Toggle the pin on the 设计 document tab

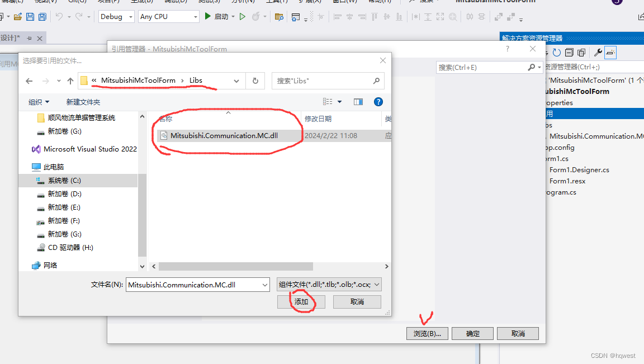click(x=29, y=38)
